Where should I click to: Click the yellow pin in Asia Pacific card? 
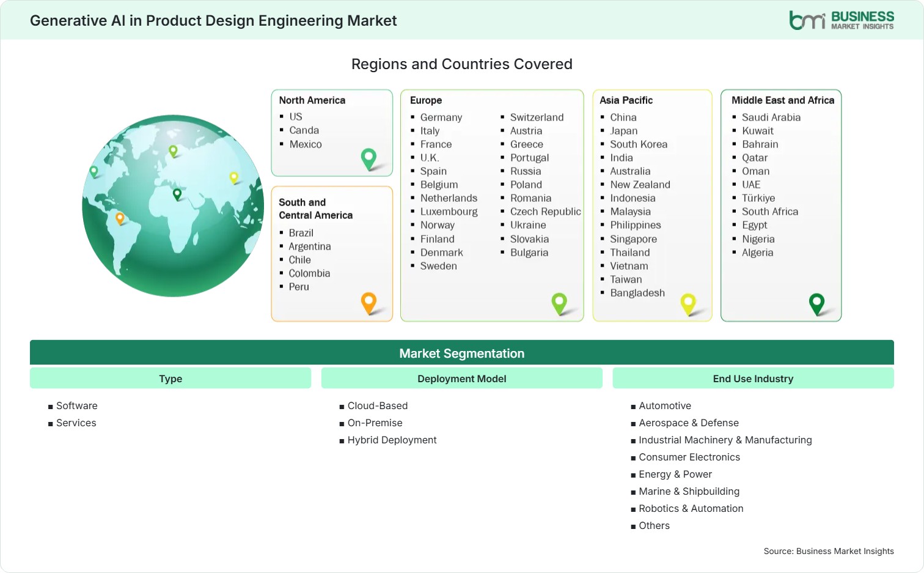tap(688, 304)
